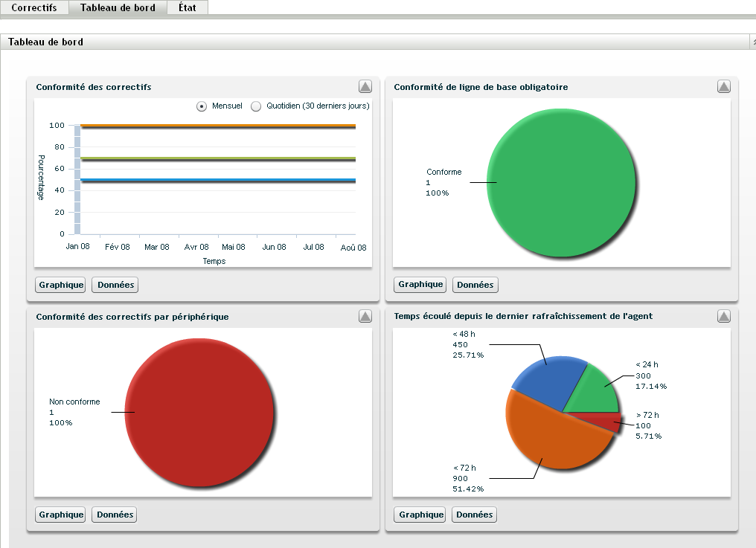Viewport: 756px width, 548px height.
Task: Select the Tableau de bord tab
Action: click(118, 7)
